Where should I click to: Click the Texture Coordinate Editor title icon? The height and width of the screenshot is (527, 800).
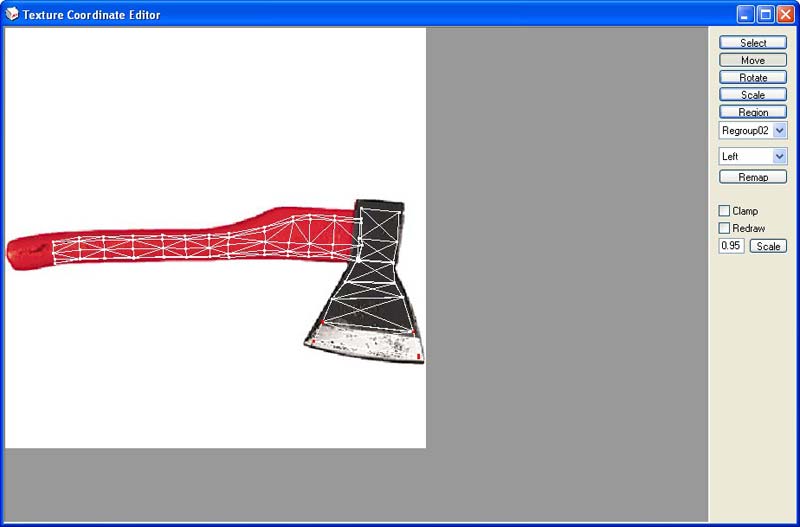tap(12, 14)
